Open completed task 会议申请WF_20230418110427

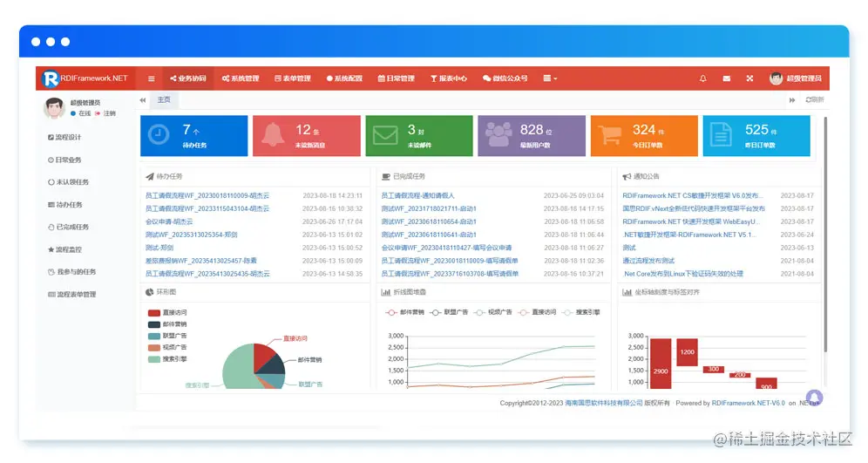point(447,249)
